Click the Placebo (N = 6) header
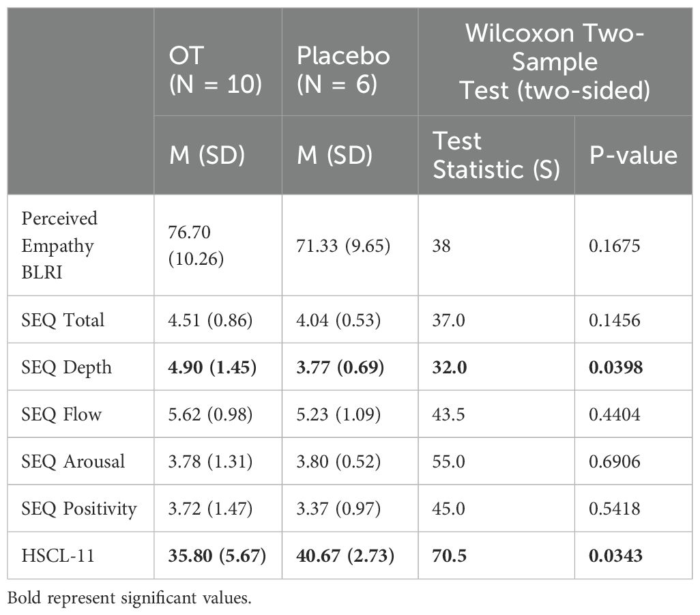Screen dimensions: 700x615 (x=343, y=70)
